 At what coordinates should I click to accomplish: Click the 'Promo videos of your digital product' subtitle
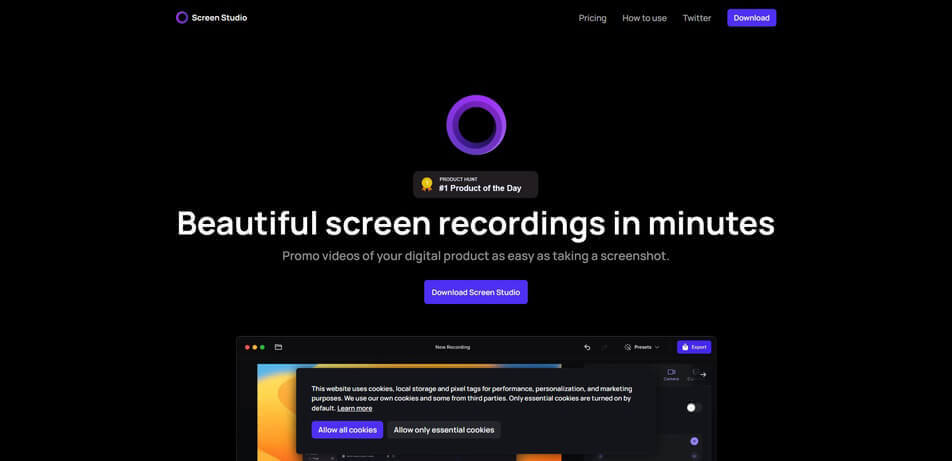click(475, 256)
